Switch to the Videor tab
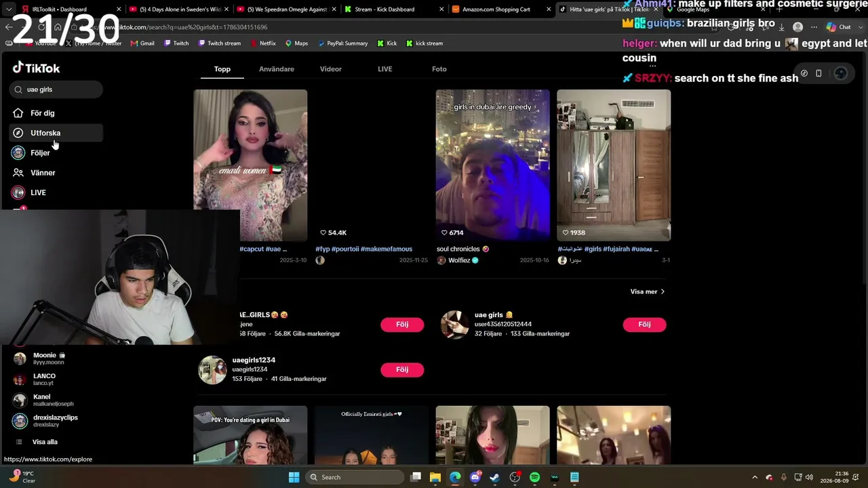The width and height of the screenshot is (868, 488). point(331,69)
